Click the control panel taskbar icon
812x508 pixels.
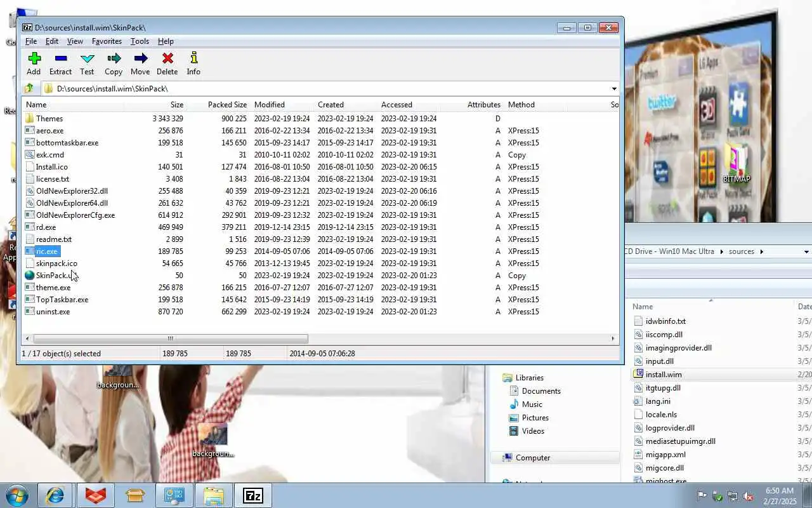click(174, 495)
